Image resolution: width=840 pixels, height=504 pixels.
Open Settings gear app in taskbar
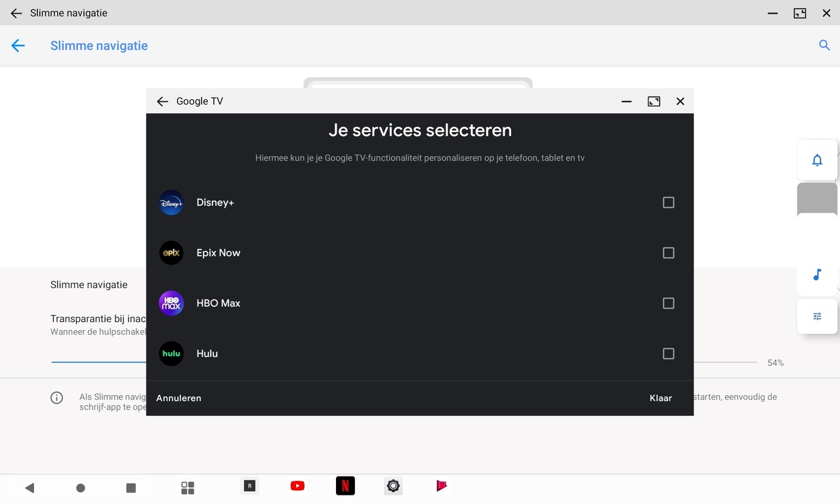pos(393,486)
